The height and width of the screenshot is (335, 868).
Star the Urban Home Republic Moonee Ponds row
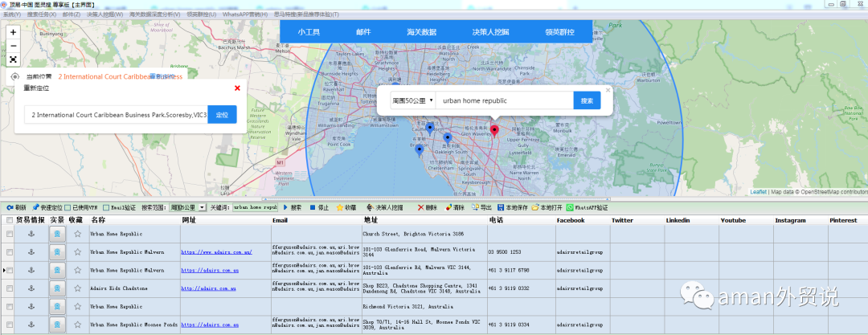[77, 325]
